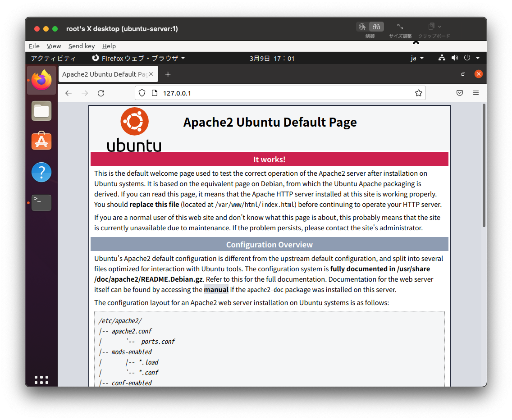Open the volume icon in top bar
512x420 pixels.
(454, 58)
